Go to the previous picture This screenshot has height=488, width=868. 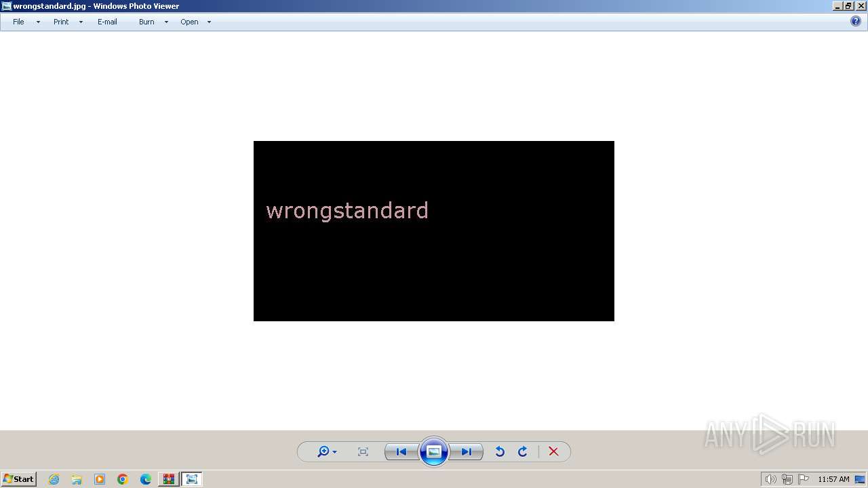[401, 452]
